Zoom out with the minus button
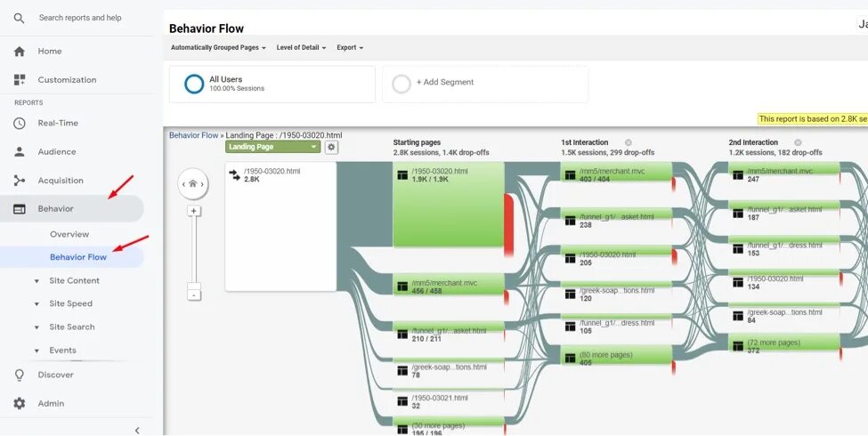This screenshot has width=868, height=436. coord(194,295)
